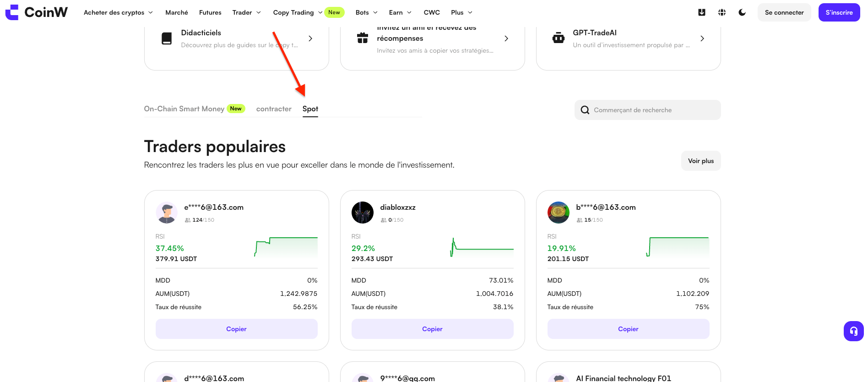
Task: Toggle dark mode moon icon
Action: (742, 12)
